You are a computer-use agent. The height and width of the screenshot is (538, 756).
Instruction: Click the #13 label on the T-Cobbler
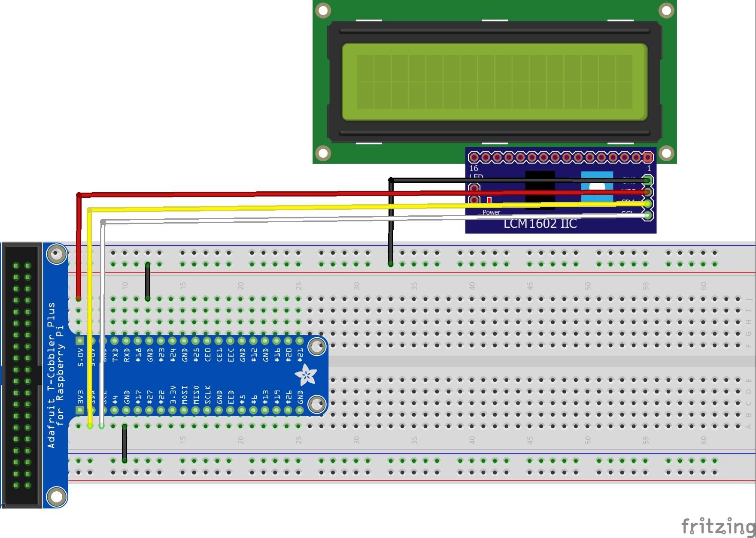coord(266,397)
